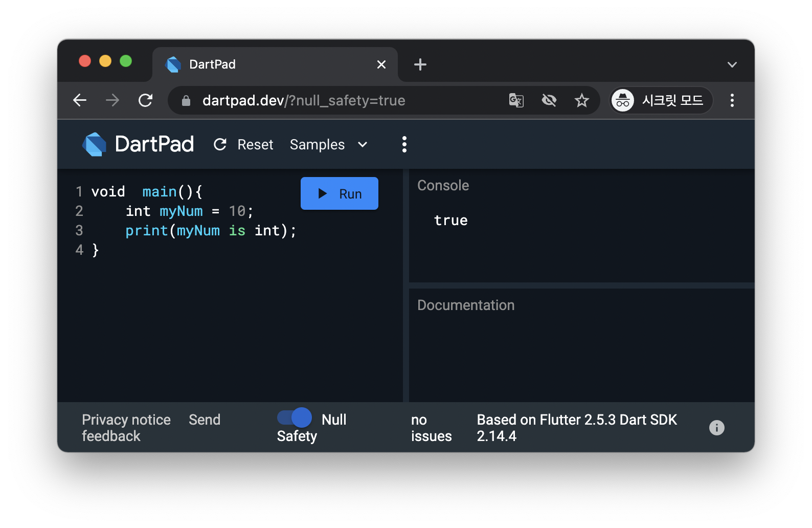This screenshot has width=812, height=528.
Task: Bookmark this page with the star icon
Action: coord(582,100)
